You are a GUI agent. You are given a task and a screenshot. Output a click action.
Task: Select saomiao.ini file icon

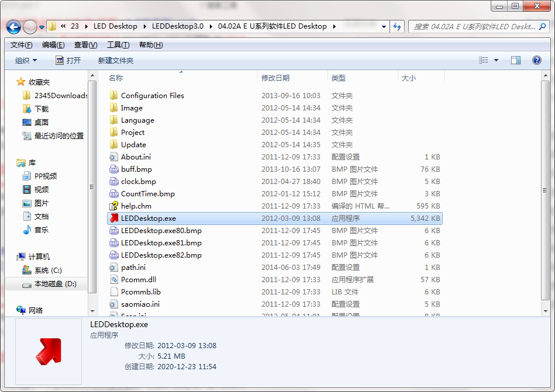[x=113, y=304]
